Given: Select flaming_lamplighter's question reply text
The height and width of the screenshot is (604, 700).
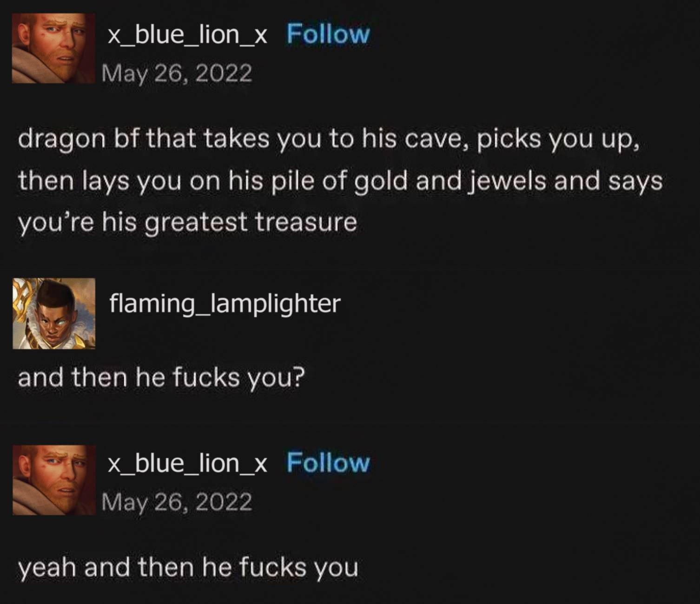Looking at the screenshot, I should pyautogui.click(x=162, y=377).
